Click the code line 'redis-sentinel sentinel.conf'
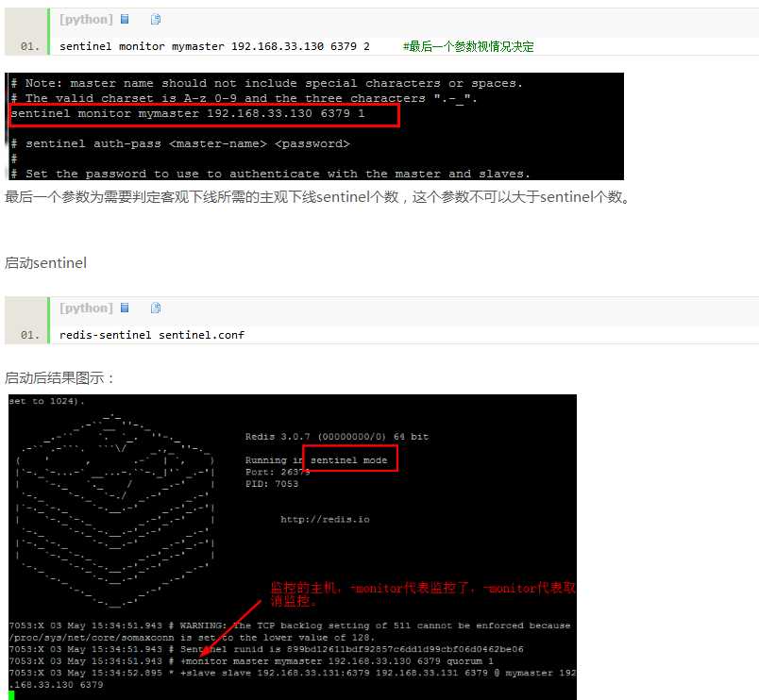The height and width of the screenshot is (700, 759). (x=152, y=335)
